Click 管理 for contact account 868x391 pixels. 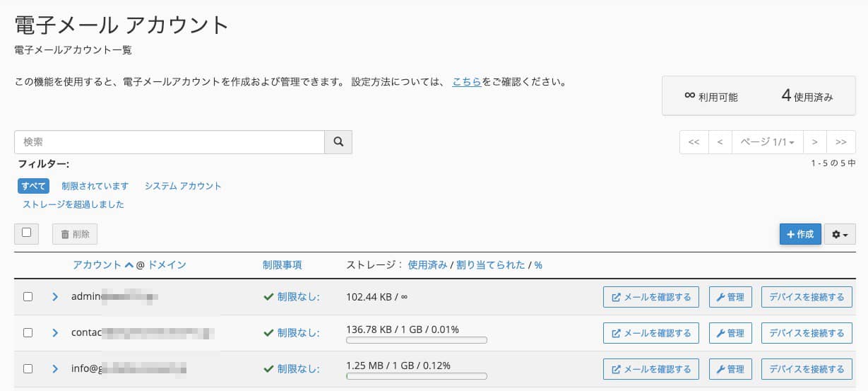pos(730,332)
